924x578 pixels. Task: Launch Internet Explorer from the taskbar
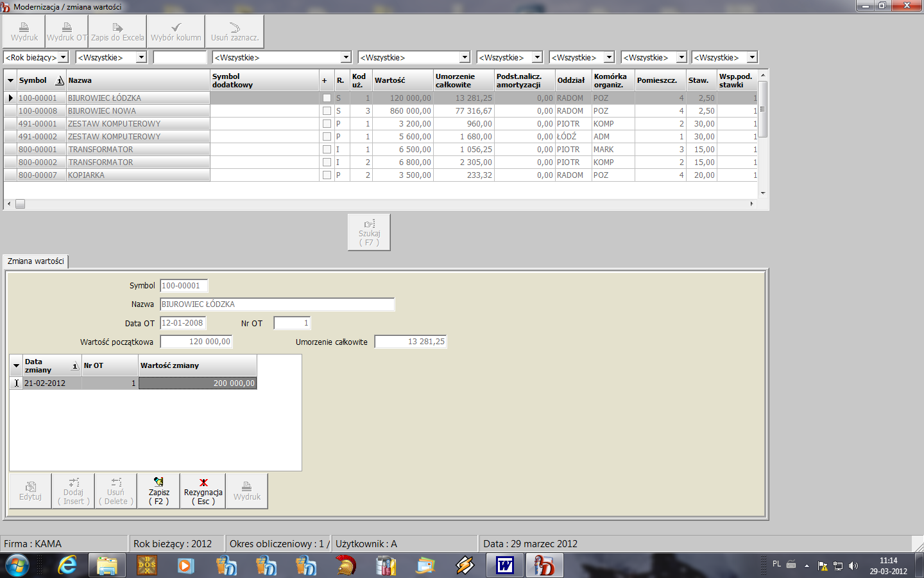click(67, 566)
